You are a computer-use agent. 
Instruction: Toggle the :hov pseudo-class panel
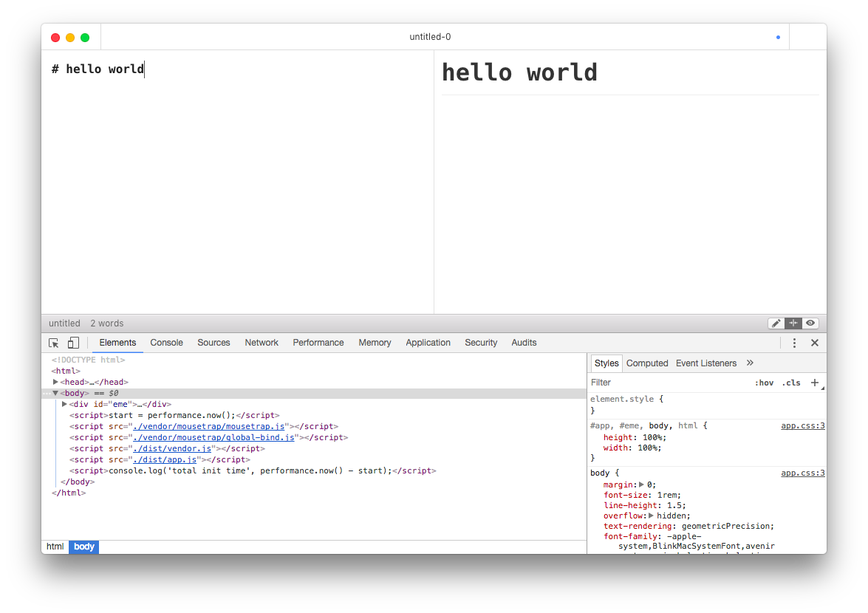point(765,383)
